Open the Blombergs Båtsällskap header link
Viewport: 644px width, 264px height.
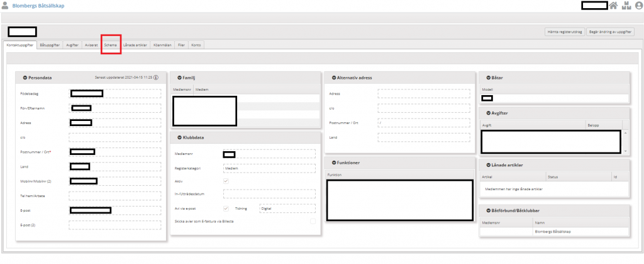[38, 6]
